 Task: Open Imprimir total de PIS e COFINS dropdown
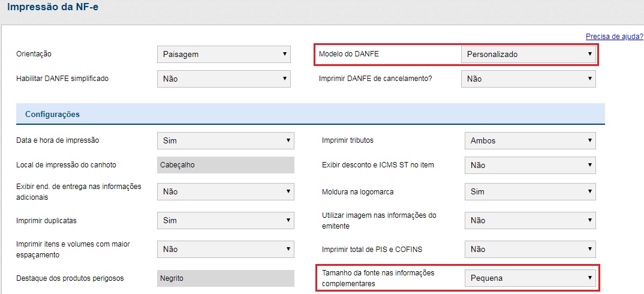pos(529,249)
